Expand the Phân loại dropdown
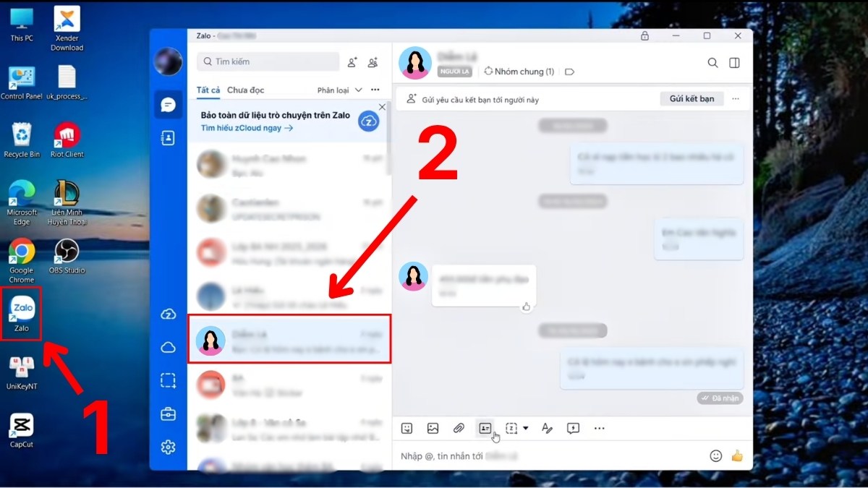The height and width of the screenshot is (488, 868). (x=340, y=90)
